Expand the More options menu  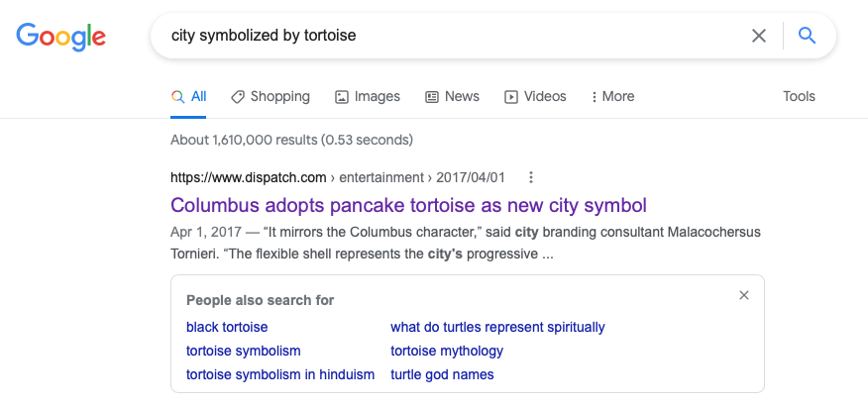pos(612,96)
